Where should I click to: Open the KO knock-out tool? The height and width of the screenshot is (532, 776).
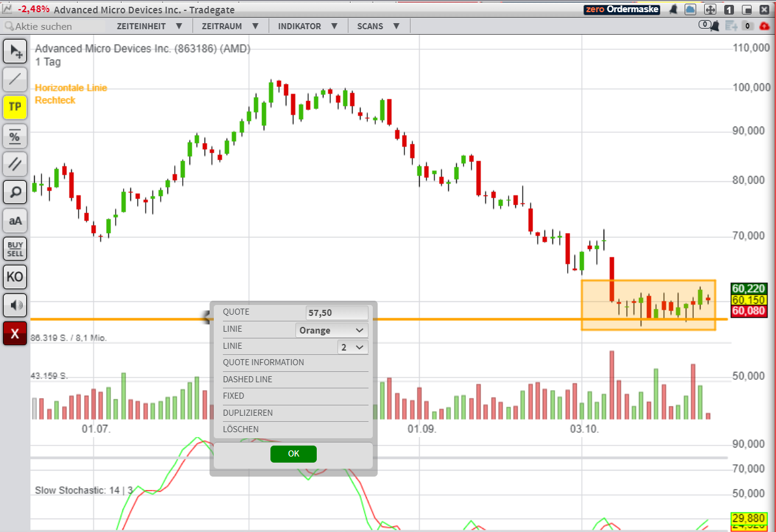(15, 277)
